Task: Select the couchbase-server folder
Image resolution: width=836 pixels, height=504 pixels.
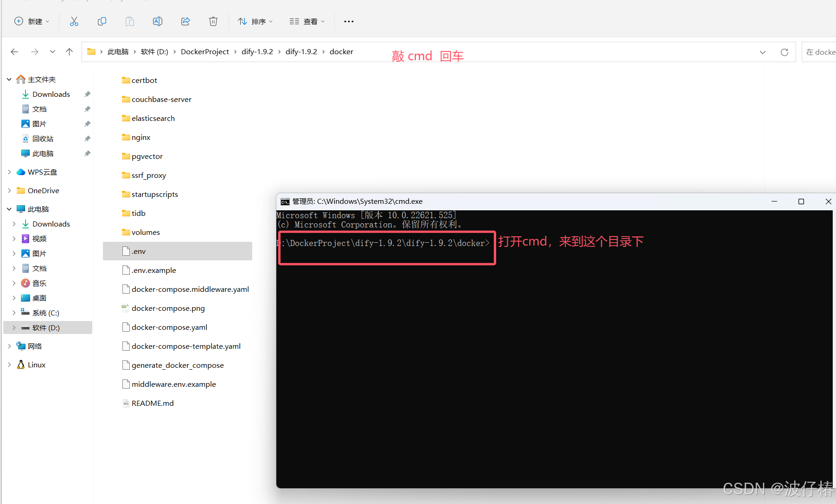Action: [156, 99]
